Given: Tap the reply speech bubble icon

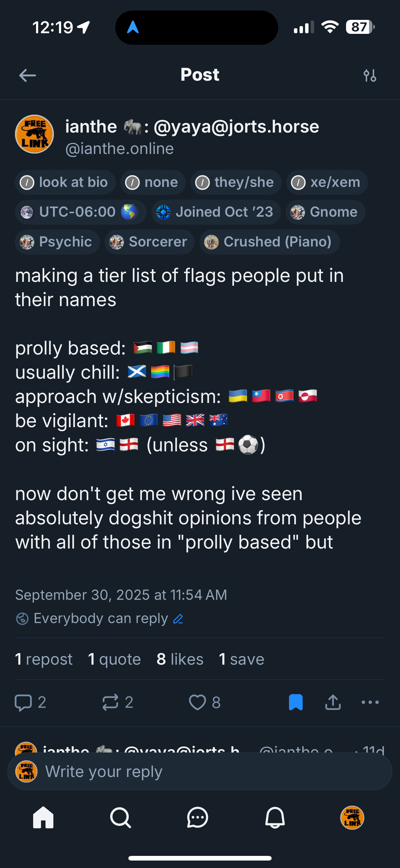Looking at the screenshot, I should 24,703.
